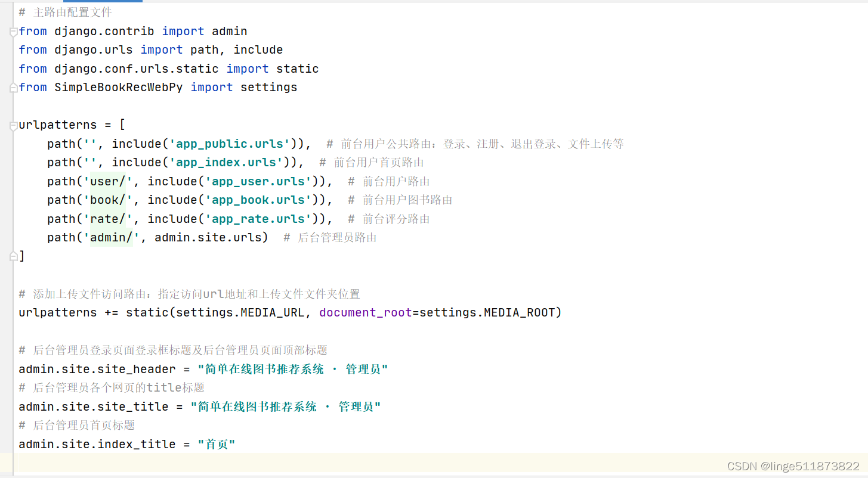Click fold end marker beside closing bracket ]
868x478 pixels.
[x=13, y=256]
